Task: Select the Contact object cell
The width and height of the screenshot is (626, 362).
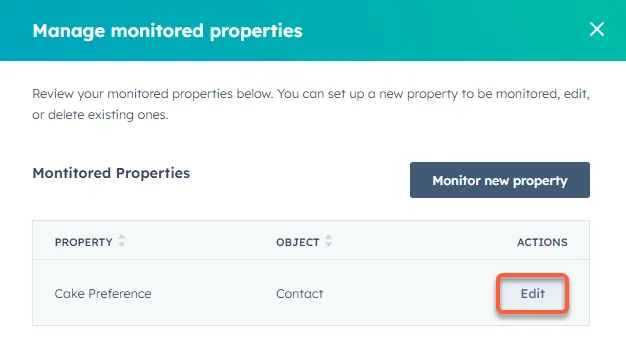Action: (x=299, y=294)
